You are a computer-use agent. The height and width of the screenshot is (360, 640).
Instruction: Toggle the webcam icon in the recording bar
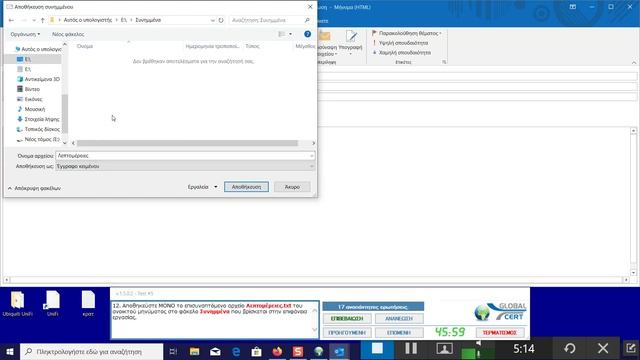pos(444,349)
